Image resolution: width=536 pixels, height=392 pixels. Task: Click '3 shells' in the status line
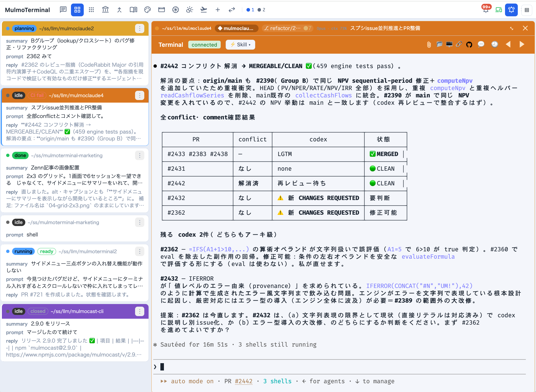point(277,381)
